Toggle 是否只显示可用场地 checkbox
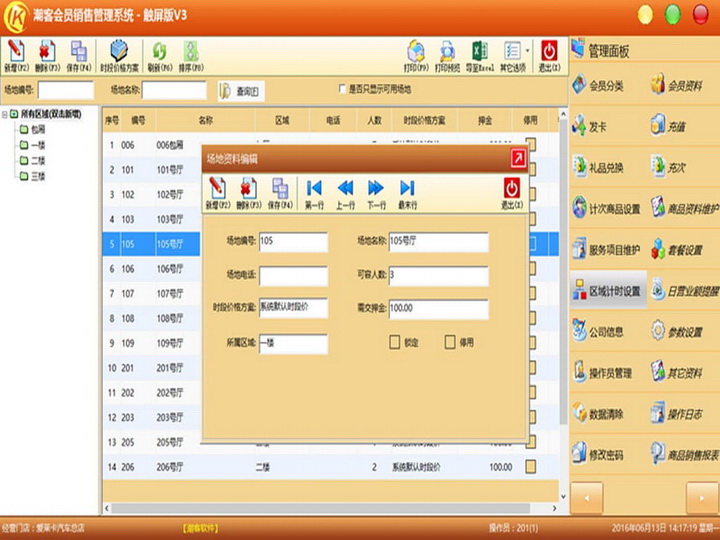The height and width of the screenshot is (540, 720). click(342, 89)
